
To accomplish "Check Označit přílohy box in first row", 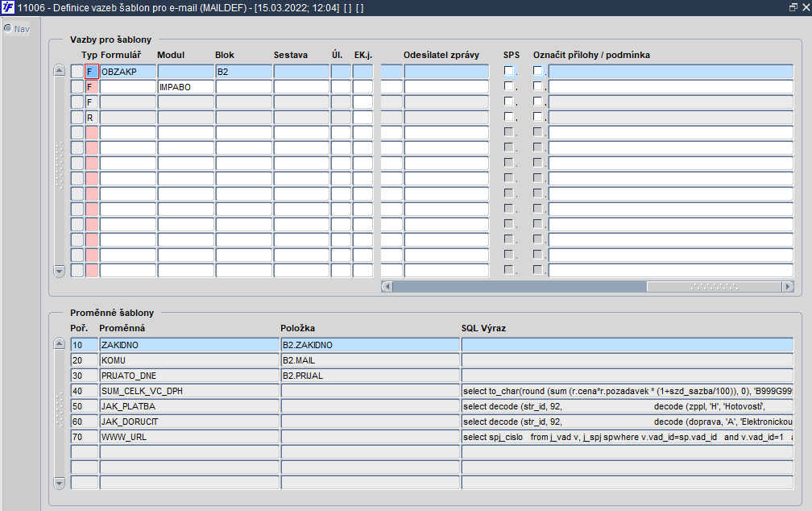I will click(x=537, y=71).
